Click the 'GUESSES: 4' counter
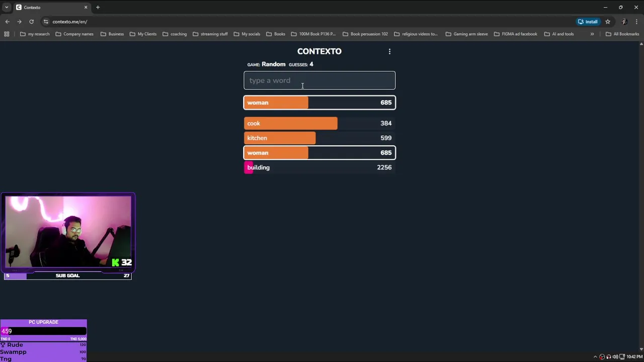 [301, 64]
